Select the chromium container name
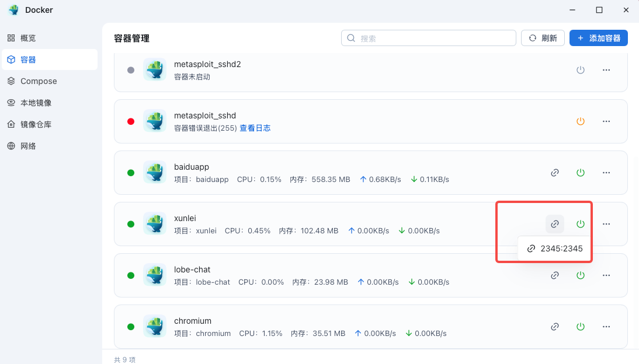Image resolution: width=639 pixels, height=364 pixels. coord(193,321)
